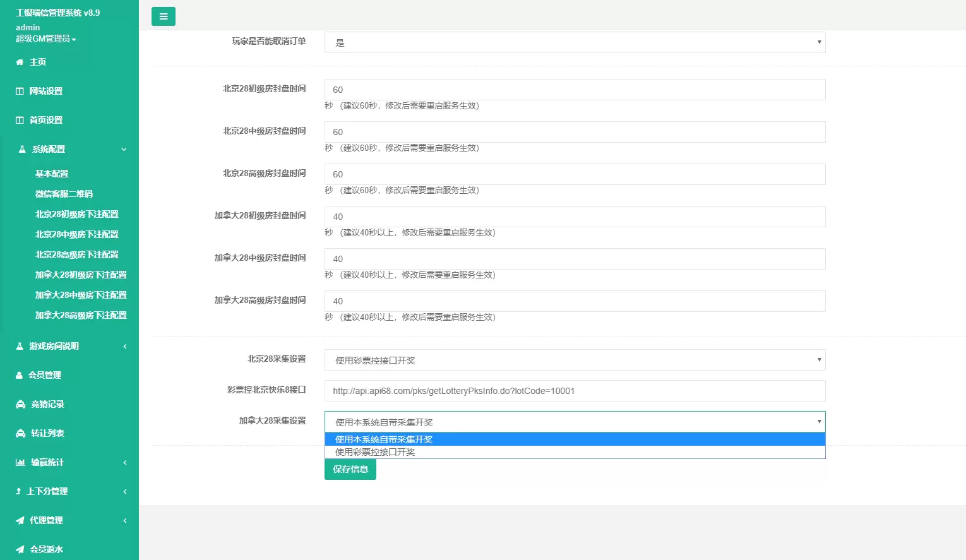Click the hamburger menu toggle button

point(163,16)
